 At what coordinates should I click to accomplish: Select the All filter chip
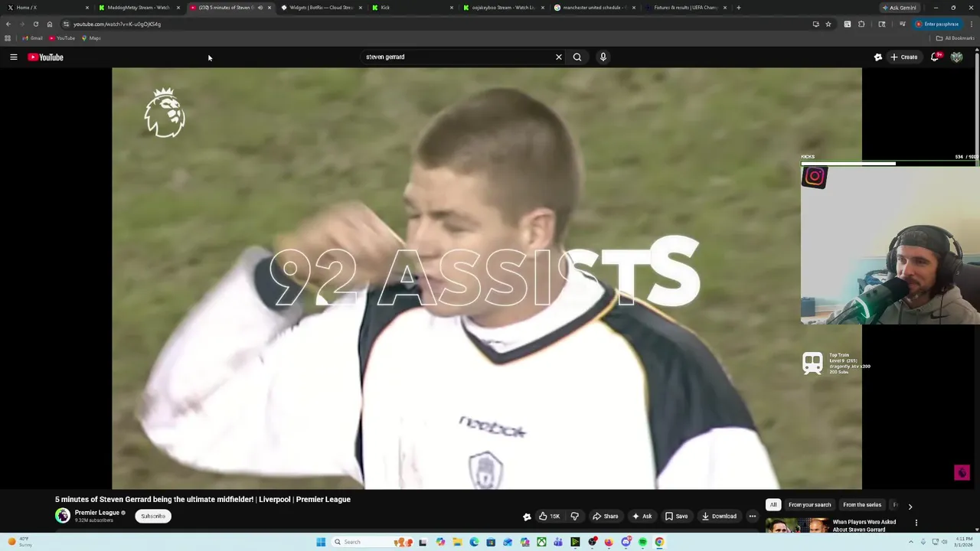coord(773,505)
